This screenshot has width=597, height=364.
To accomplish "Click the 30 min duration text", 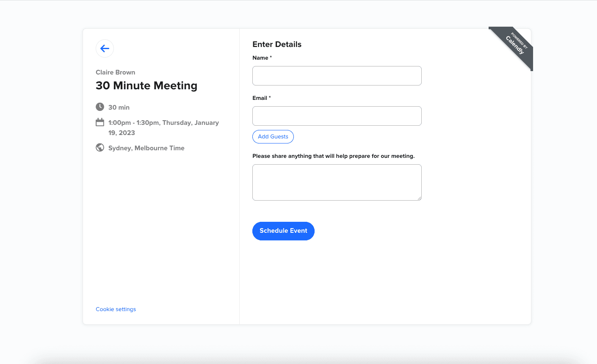I will (x=119, y=107).
